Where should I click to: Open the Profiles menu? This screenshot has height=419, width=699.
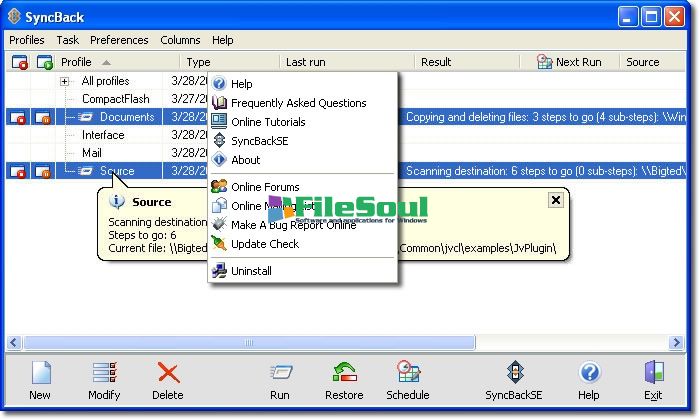point(27,40)
